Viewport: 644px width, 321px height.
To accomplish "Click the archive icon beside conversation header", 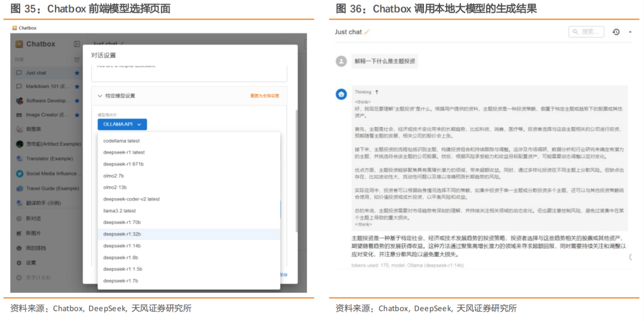I will point(76,59).
